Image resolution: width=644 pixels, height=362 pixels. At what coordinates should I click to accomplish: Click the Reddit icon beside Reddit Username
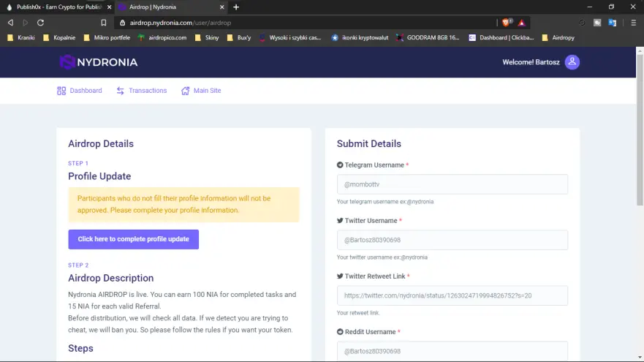pyautogui.click(x=340, y=331)
